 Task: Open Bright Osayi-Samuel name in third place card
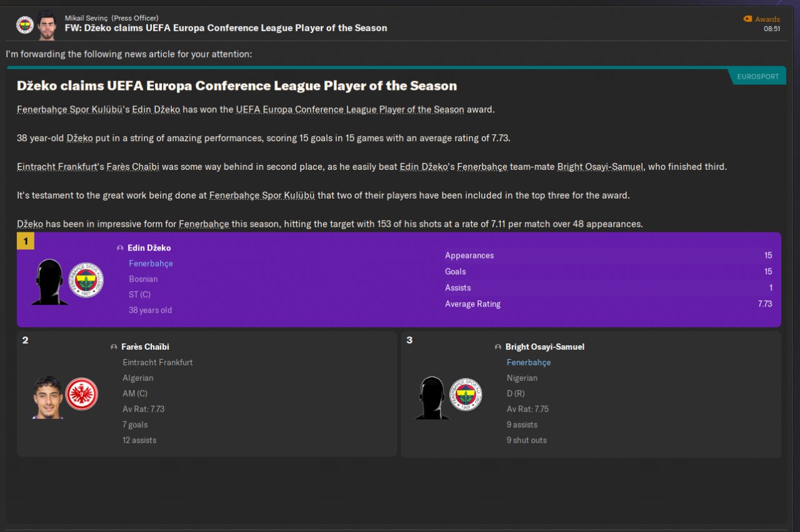(545, 347)
